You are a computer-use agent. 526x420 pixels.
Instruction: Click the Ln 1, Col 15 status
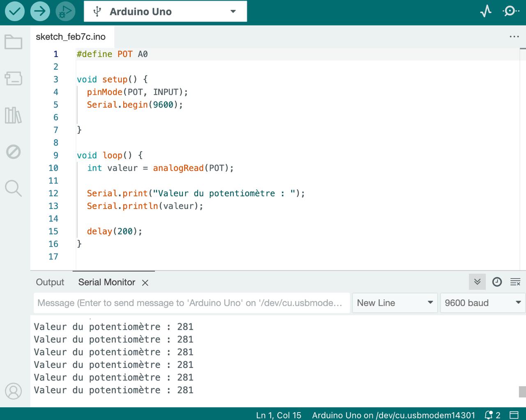click(279, 415)
